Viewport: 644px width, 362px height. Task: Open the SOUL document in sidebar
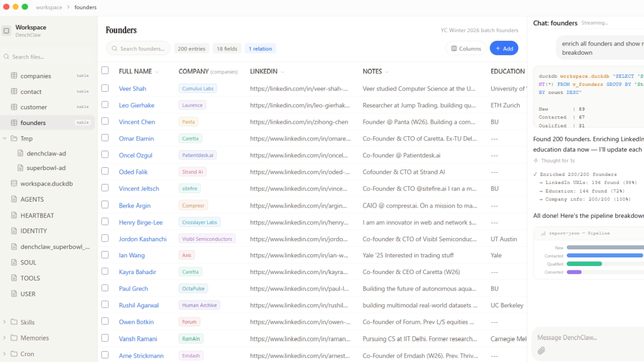28,262
